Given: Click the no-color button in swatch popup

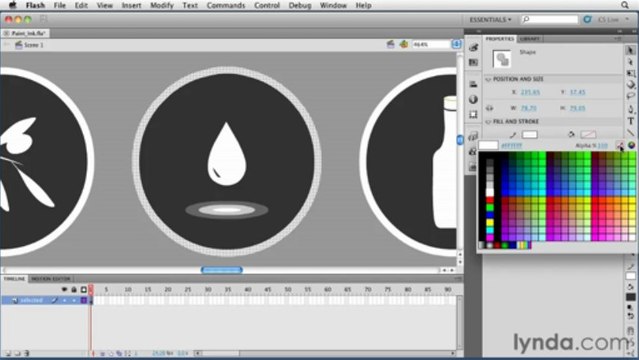Looking at the screenshot, I should coord(620,145).
